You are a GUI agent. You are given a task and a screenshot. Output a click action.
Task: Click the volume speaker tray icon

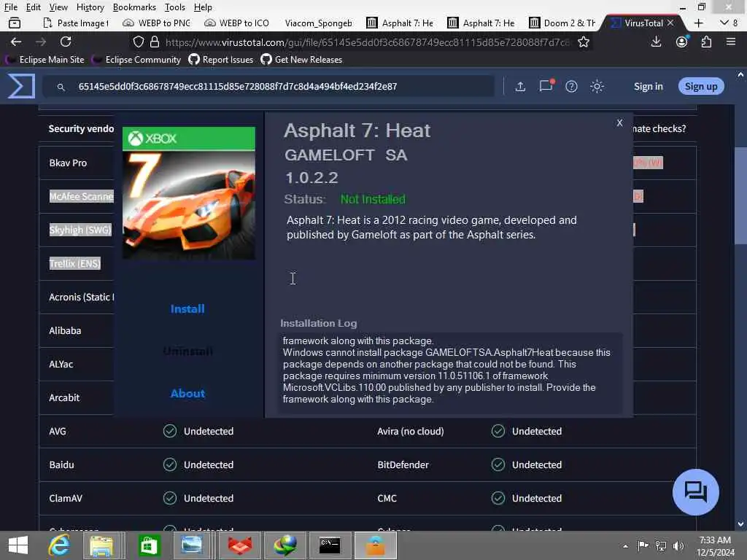(678, 545)
